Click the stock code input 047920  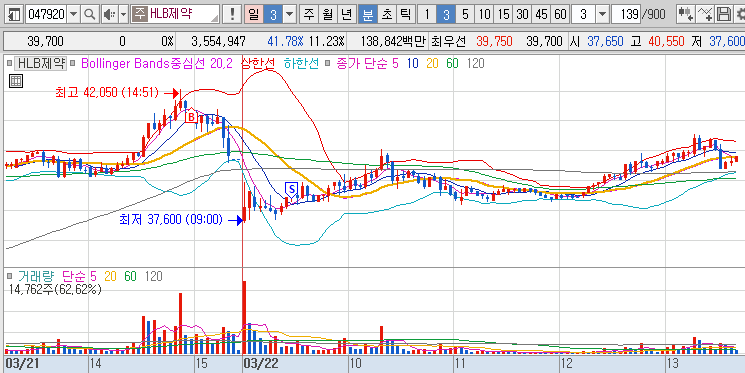click(46, 14)
